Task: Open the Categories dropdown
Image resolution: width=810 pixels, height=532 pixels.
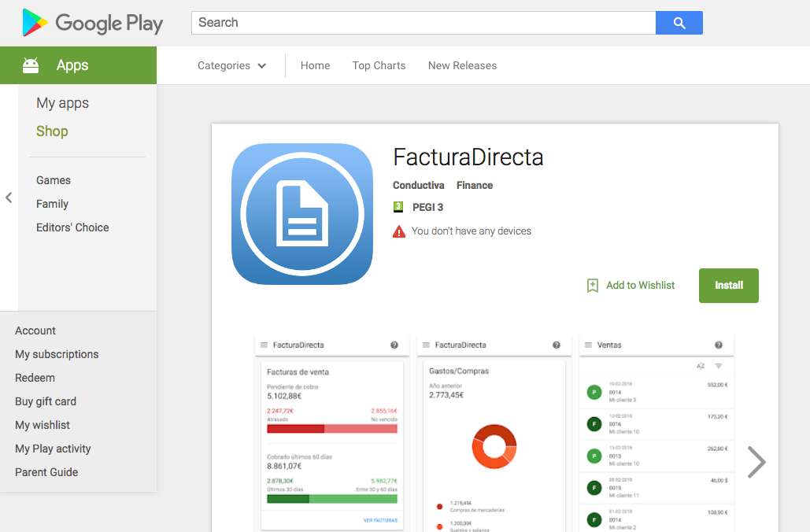Action: click(x=231, y=65)
